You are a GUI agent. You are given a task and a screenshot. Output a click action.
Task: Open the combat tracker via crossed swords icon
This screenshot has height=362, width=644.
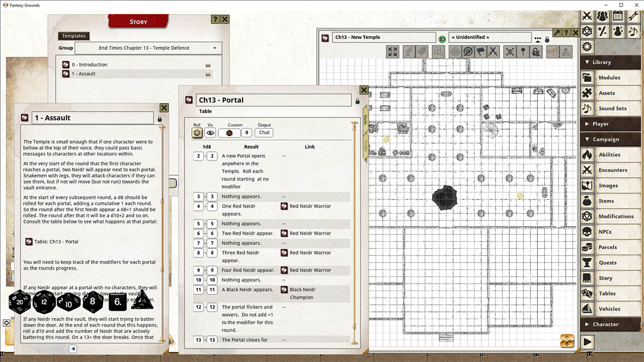click(x=587, y=16)
